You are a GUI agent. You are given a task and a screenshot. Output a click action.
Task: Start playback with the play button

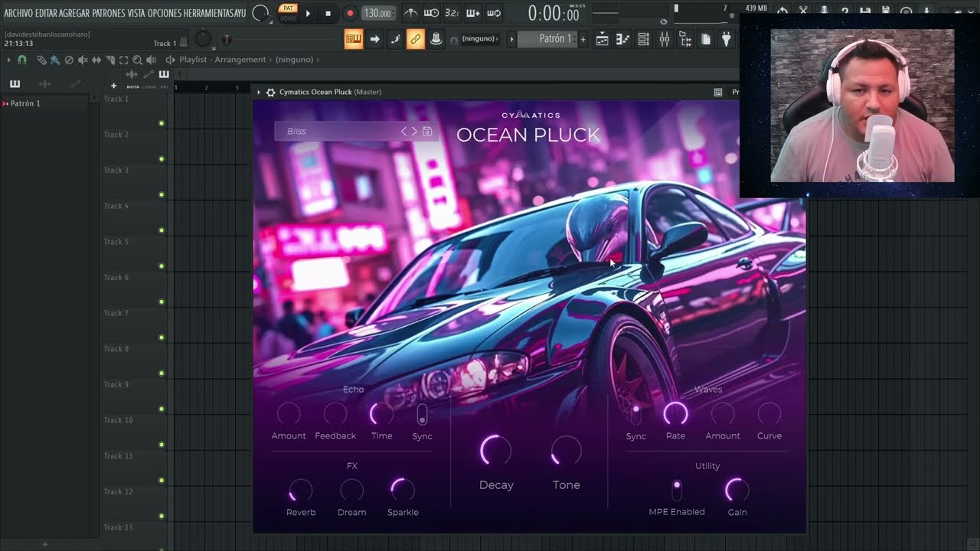point(308,13)
